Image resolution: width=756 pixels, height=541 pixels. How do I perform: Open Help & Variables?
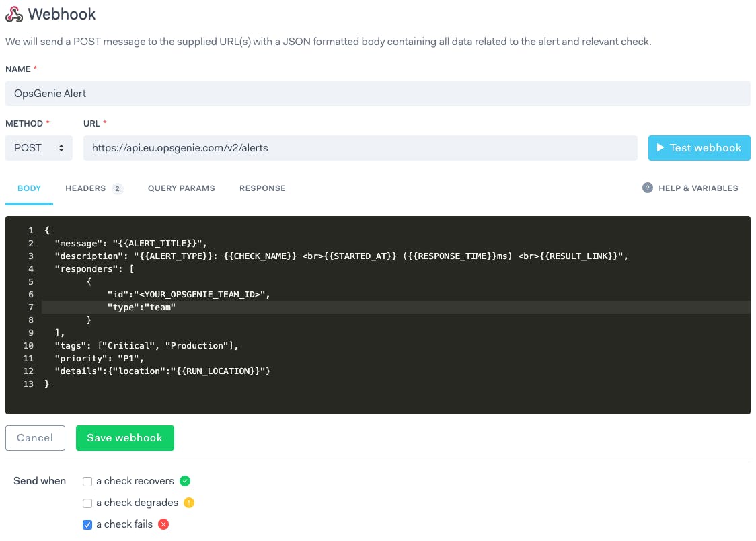tap(690, 188)
